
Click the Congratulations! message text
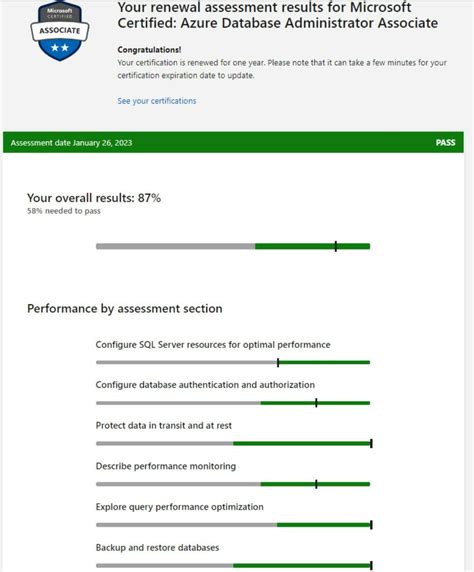coord(149,50)
